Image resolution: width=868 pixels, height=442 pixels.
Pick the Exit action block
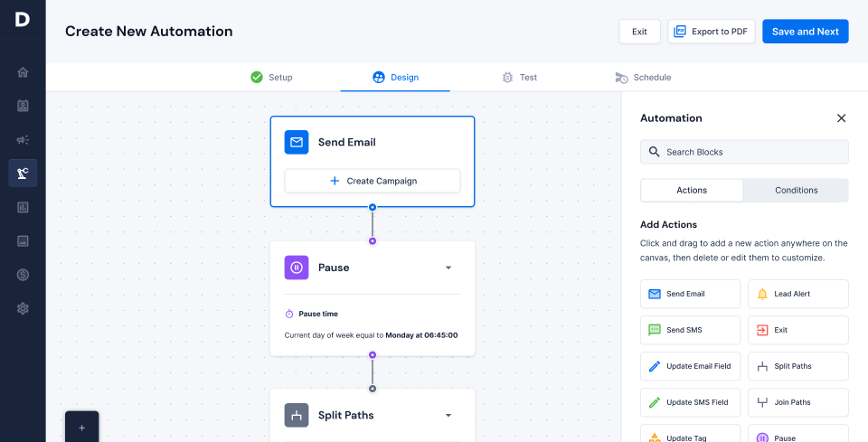798,330
